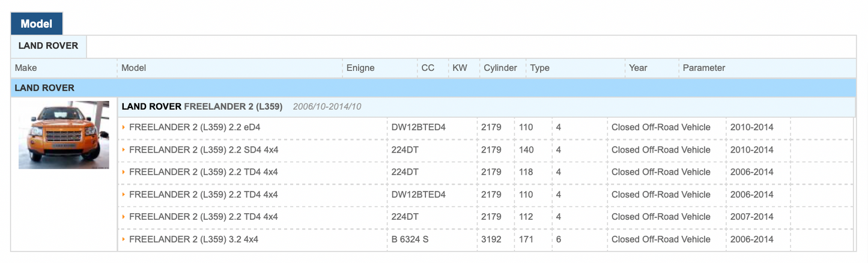
Task: Click DW12BTED4 in the 2.2 eD4 row
Action: [x=419, y=127]
